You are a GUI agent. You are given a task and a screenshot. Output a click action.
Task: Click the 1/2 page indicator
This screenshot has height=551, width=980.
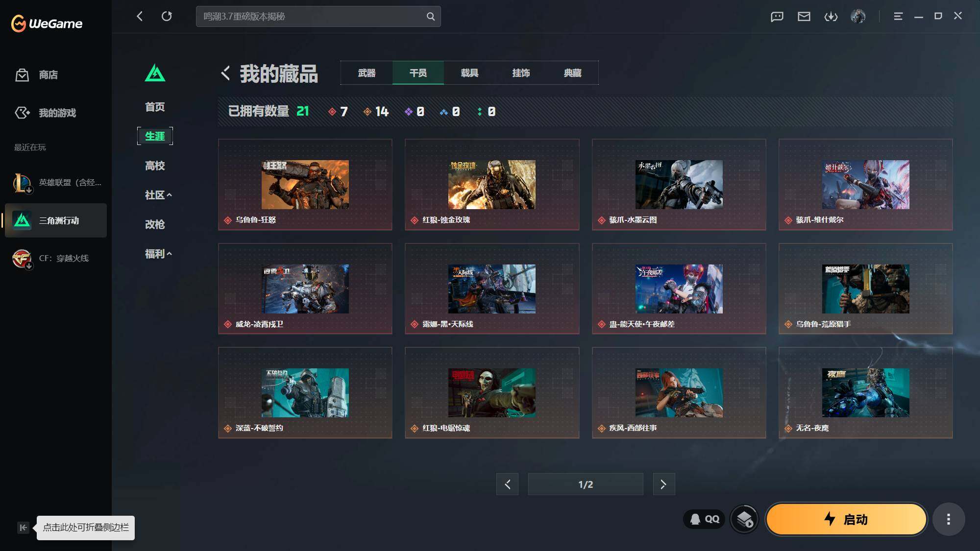pos(586,484)
